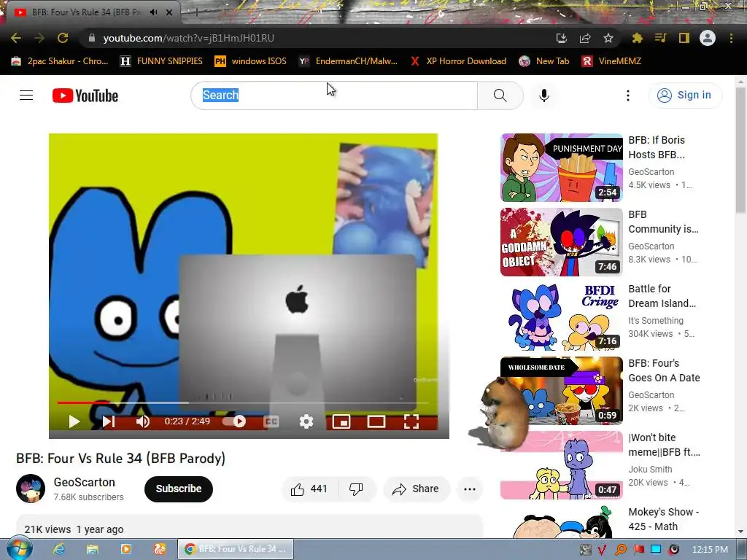Screen dimensions: 747x560
Task: Go back to the previous page
Action: coord(16,38)
